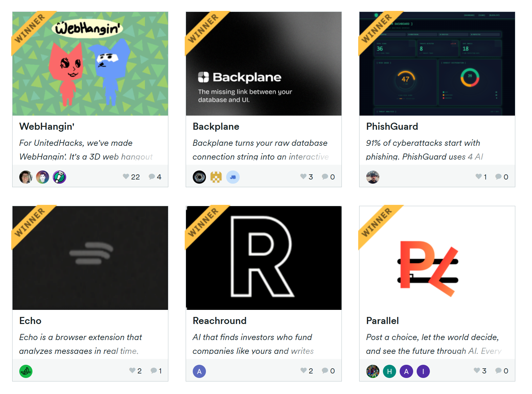Viewport: 532px width, 394px height.
Task: Open the WebHangin' project title
Action: click(47, 127)
